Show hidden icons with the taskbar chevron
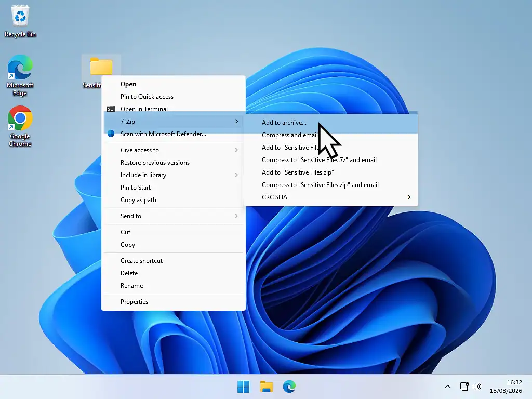Viewport: 532px width, 399px height. [447, 387]
